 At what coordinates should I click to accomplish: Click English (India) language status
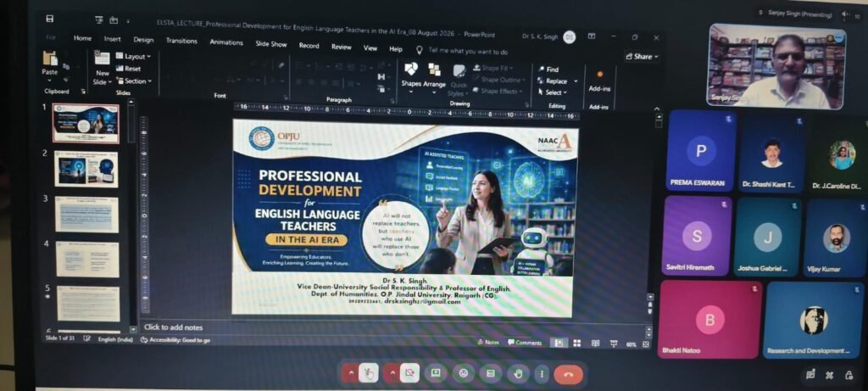pyautogui.click(x=115, y=339)
